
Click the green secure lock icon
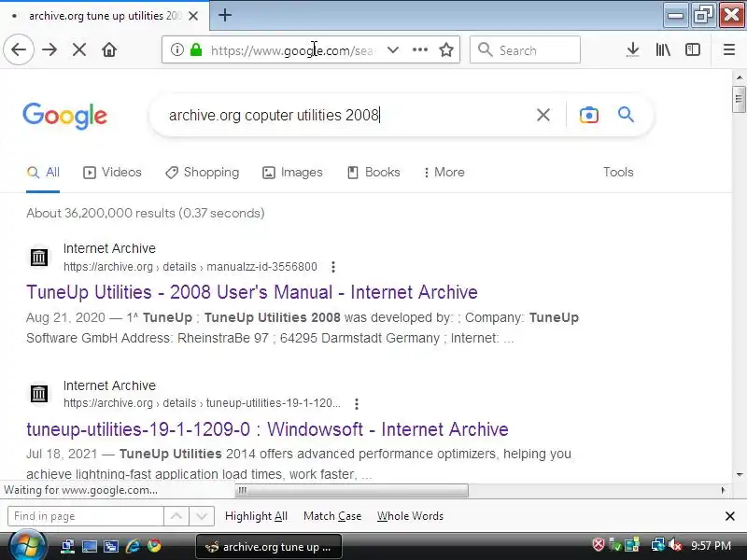pyautogui.click(x=196, y=49)
